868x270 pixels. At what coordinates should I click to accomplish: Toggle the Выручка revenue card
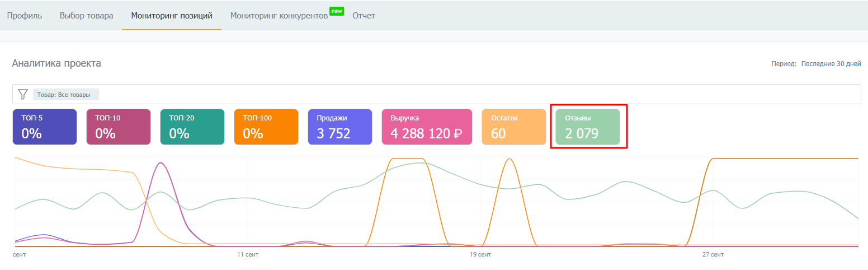click(x=427, y=127)
